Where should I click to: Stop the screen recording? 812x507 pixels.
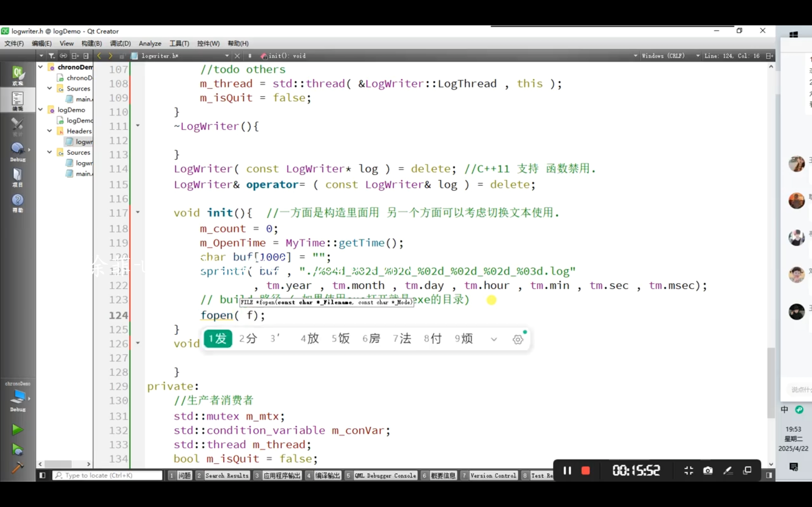click(586, 471)
